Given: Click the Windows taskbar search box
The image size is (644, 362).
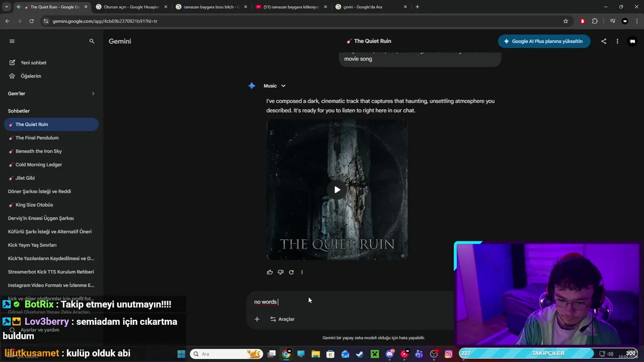Looking at the screenshot, I should click(226, 354).
